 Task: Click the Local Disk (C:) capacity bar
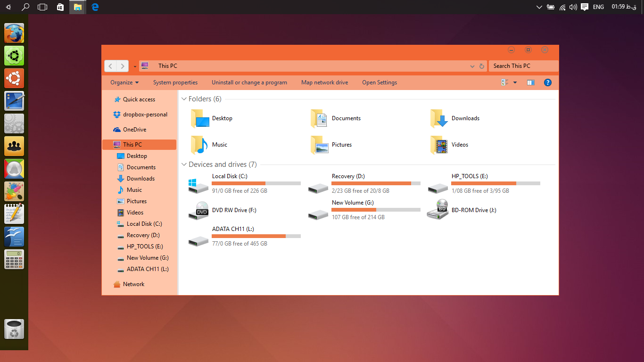[256, 183]
